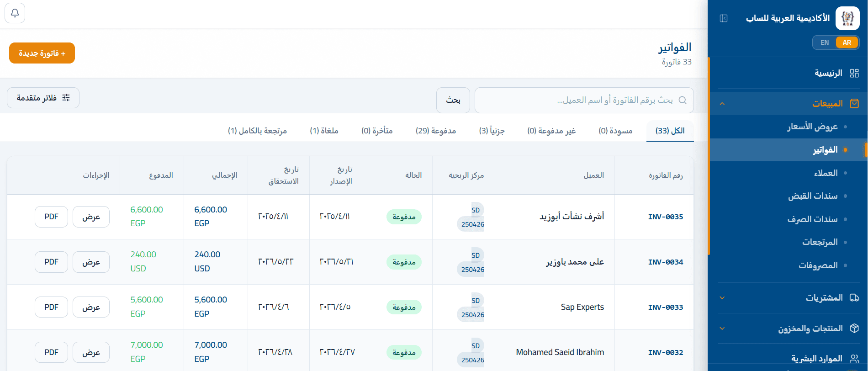This screenshot has height=371, width=868.
Task: Expand the المشتريات menu chevron
Action: pyautogui.click(x=722, y=298)
